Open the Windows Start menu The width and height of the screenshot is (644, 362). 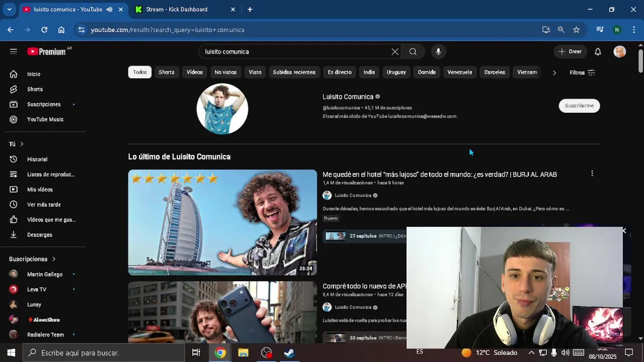pyautogui.click(x=11, y=352)
